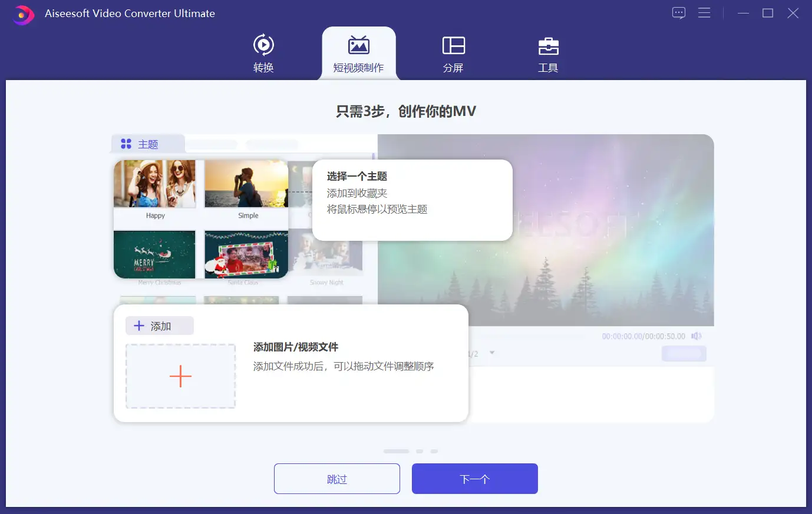Switch to the 短视频制作 tab

point(358,54)
